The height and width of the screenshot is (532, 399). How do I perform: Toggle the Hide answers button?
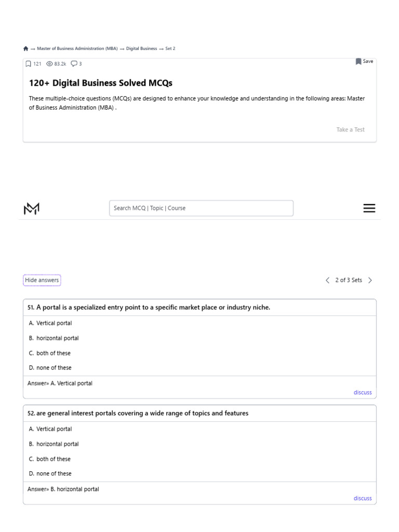coord(42,280)
